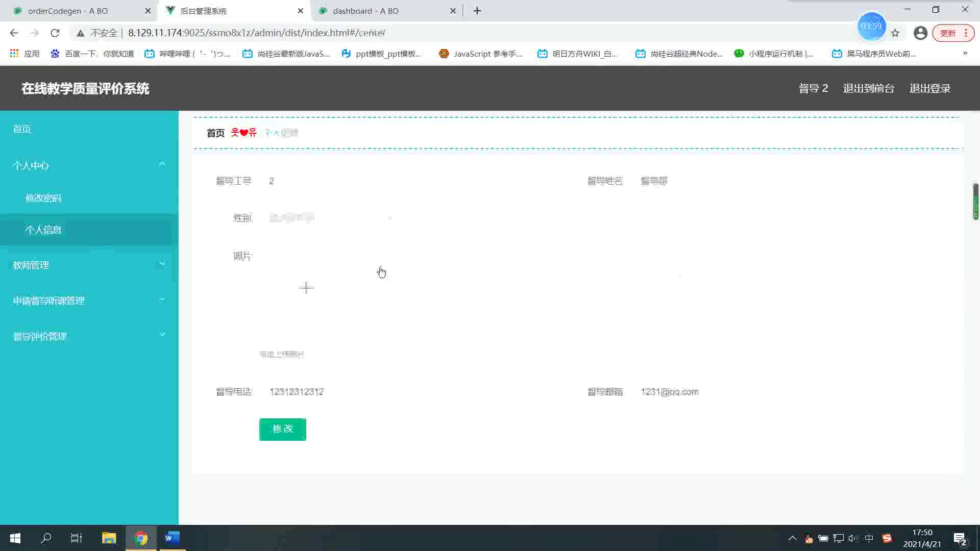Click the browser reload icon

coord(55,33)
